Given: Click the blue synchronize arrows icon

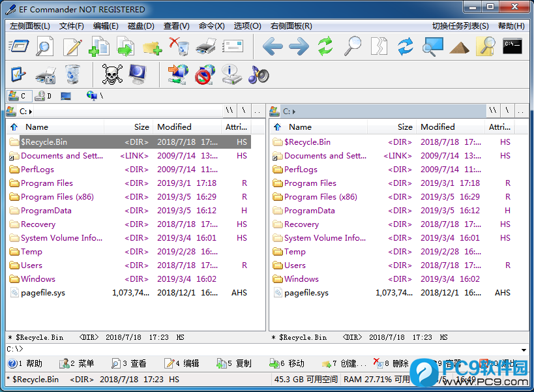Looking at the screenshot, I should 406,46.
